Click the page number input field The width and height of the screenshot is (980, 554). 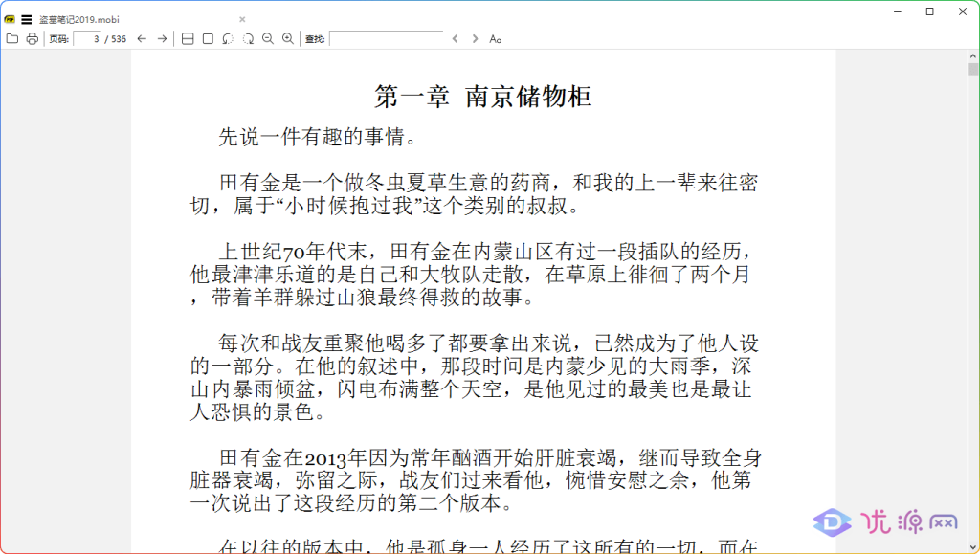point(88,39)
